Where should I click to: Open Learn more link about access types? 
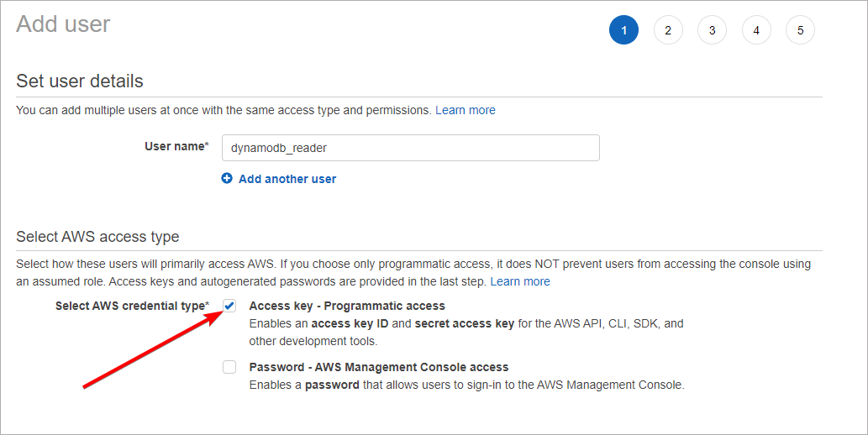click(520, 281)
